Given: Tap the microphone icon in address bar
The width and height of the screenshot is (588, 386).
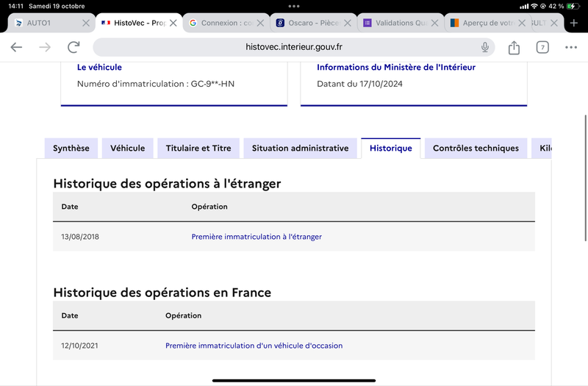Looking at the screenshot, I should [x=485, y=47].
